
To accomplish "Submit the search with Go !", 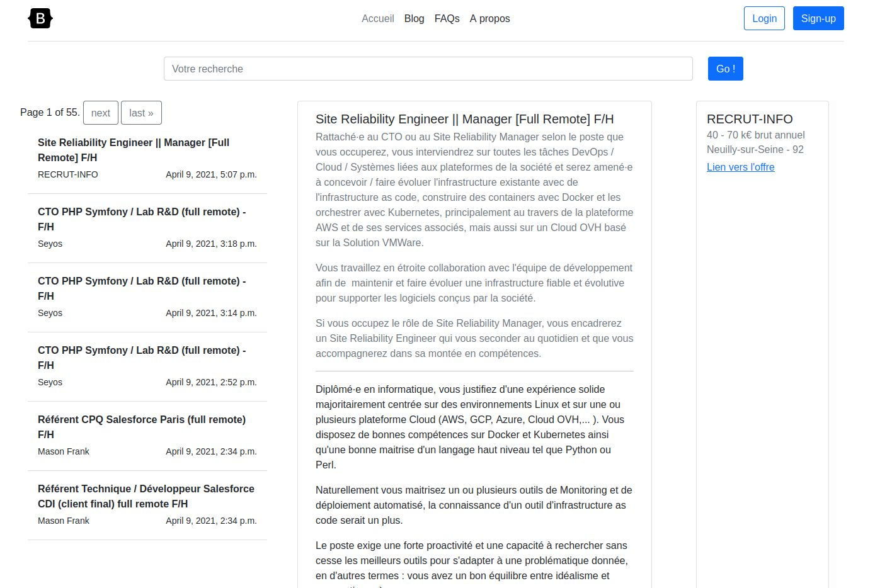I will 725,69.
